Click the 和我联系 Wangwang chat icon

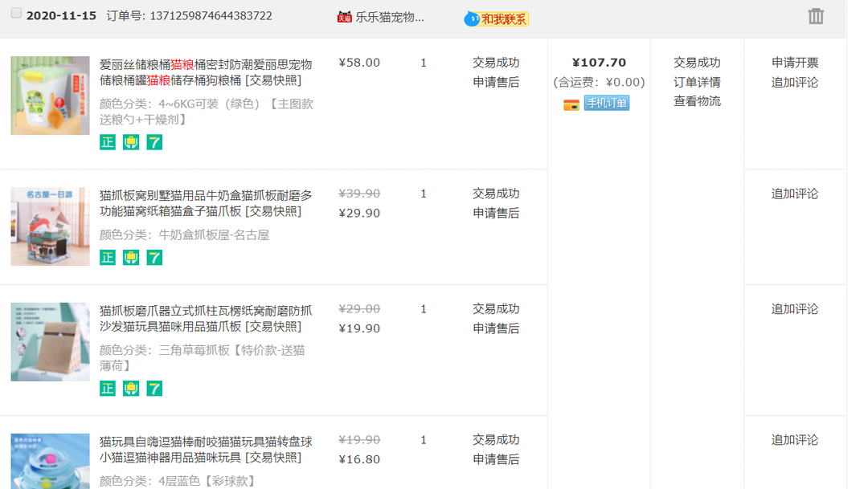(x=497, y=18)
